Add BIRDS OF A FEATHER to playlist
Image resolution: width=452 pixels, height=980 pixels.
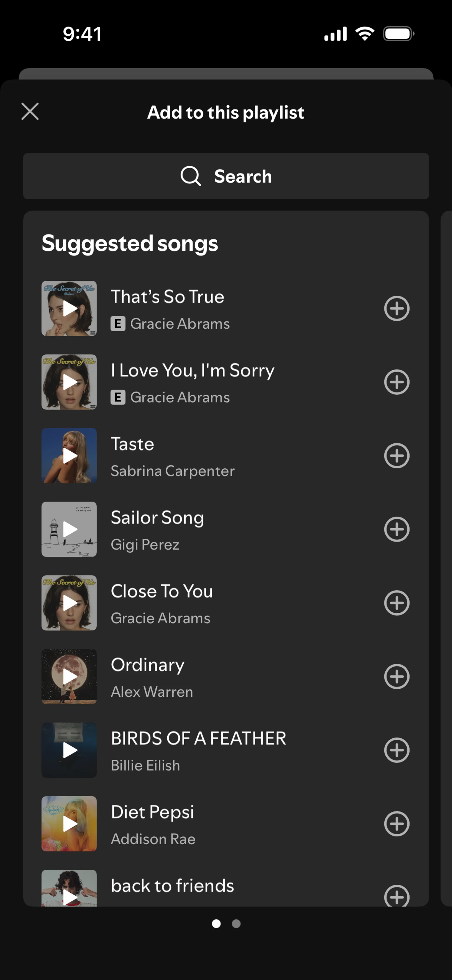click(x=396, y=750)
